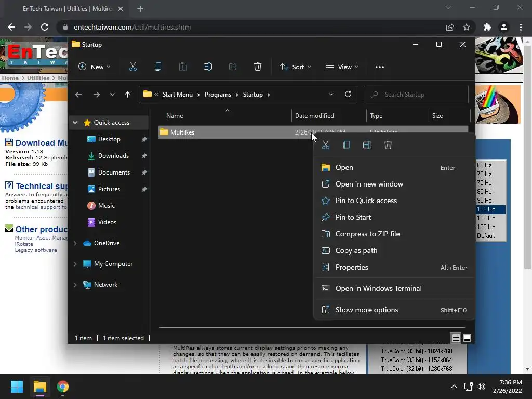
Task: Expand address bar history dropdown
Action: (x=331, y=95)
